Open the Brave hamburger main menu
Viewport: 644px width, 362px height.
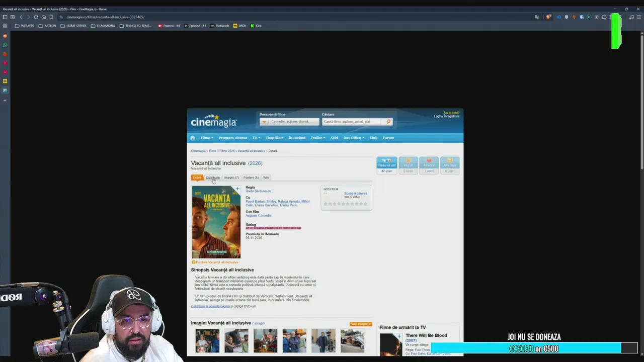(x=639, y=17)
